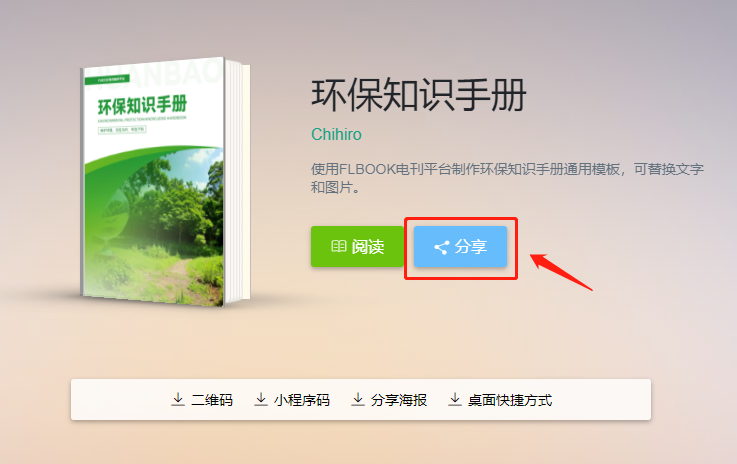The width and height of the screenshot is (737, 464).
Task: Share the handbook via the blue 分享 label
Action: pyautogui.click(x=470, y=247)
